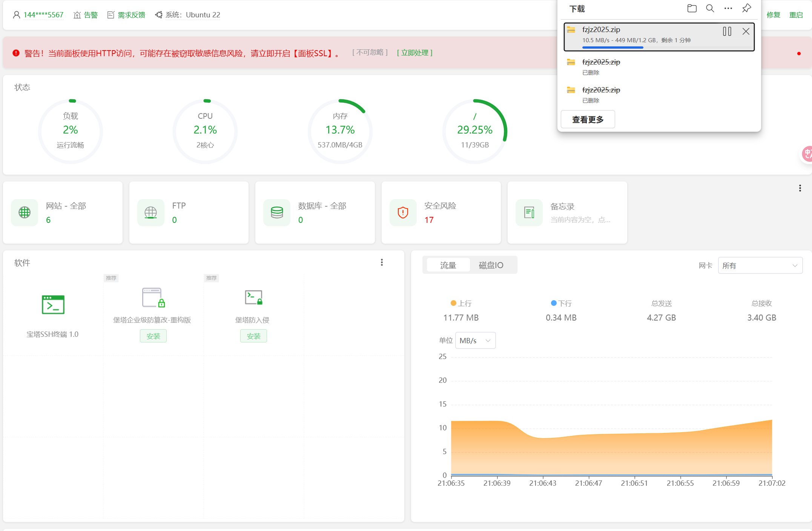
Task: Click the file icon of active download
Action: pos(571,29)
